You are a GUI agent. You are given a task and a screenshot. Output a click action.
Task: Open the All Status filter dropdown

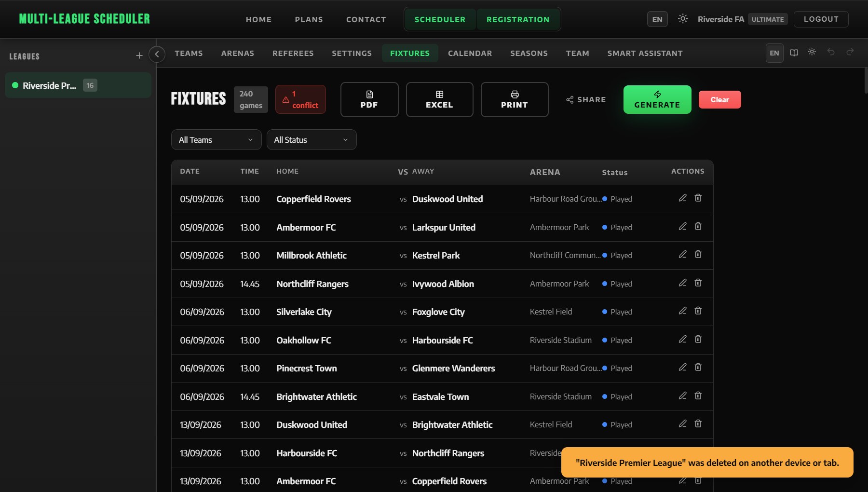[x=312, y=140]
